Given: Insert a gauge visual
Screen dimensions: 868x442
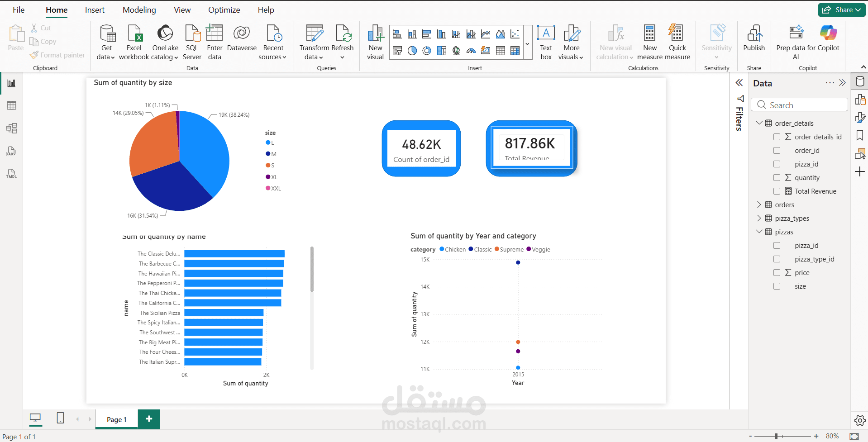Looking at the screenshot, I should pos(471,51).
